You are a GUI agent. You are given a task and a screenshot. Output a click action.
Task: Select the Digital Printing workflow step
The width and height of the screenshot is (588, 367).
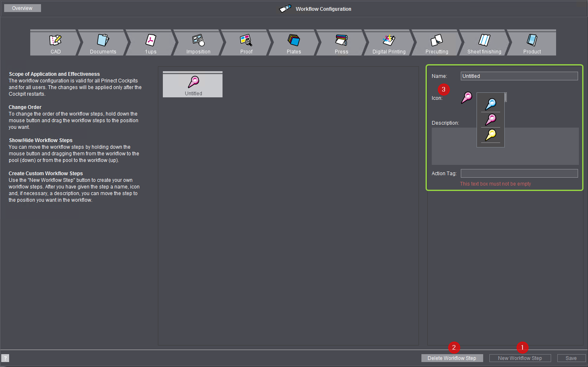(389, 43)
